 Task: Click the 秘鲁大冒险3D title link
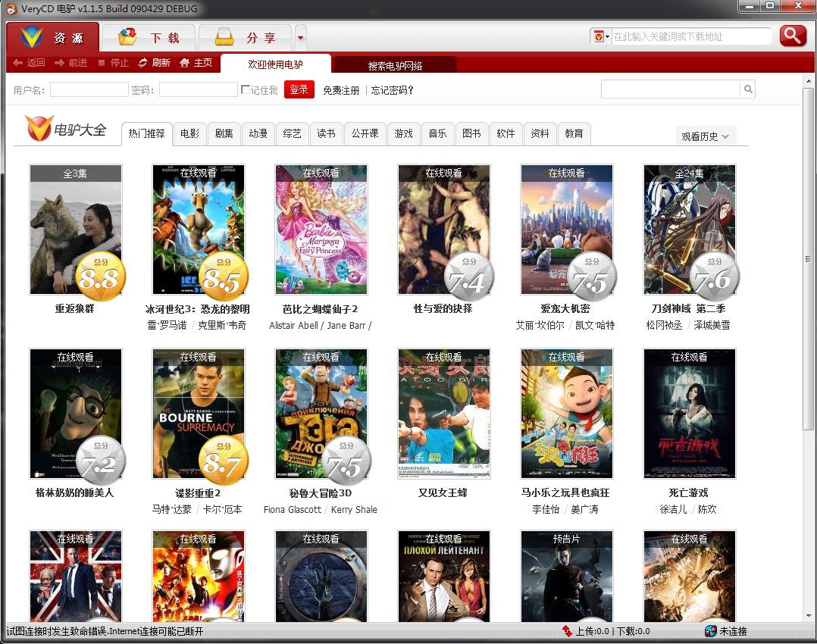coord(321,493)
